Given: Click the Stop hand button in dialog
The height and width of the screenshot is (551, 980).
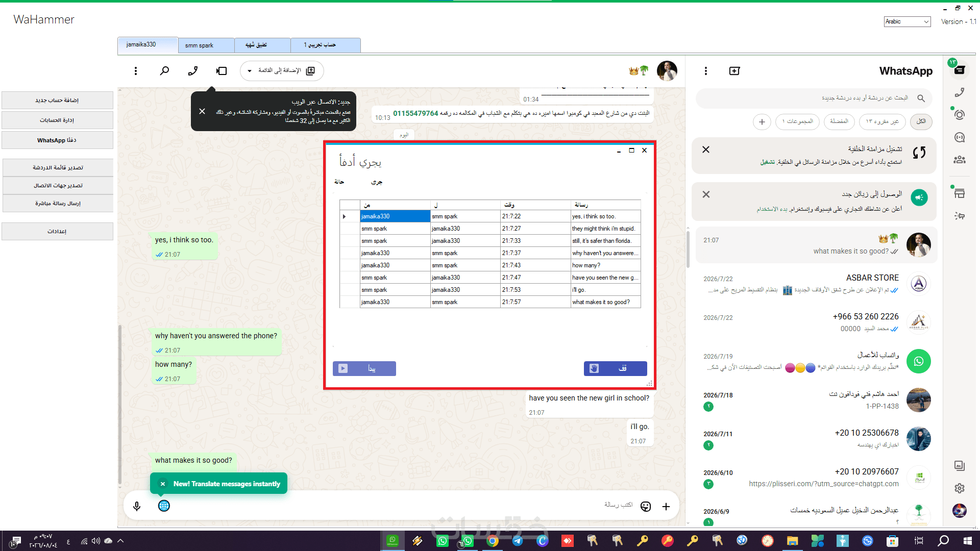Looking at the screenshot, I should (x=616, y=368).
